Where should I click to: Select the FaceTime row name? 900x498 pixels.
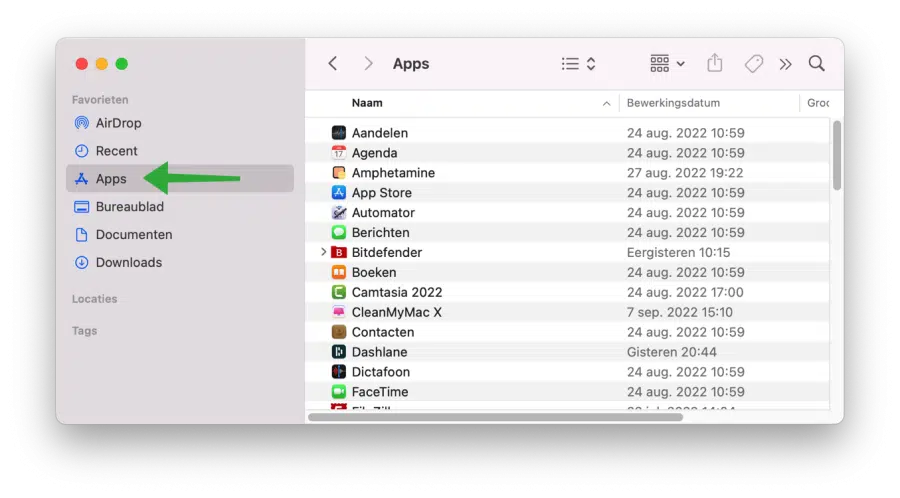tap(379, 391)
